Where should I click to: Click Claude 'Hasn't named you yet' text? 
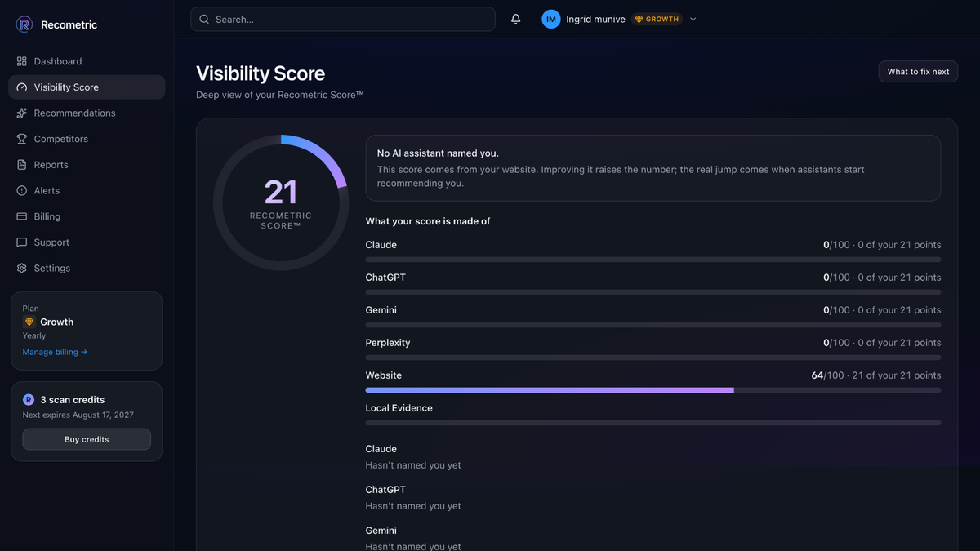413,465
